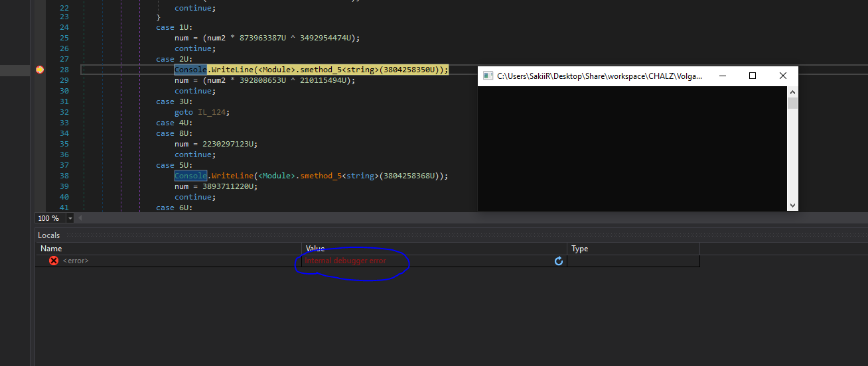Click the 'Internal debugger error' value text
Screen dimensions: 868x366
click(x=345, y=261)
